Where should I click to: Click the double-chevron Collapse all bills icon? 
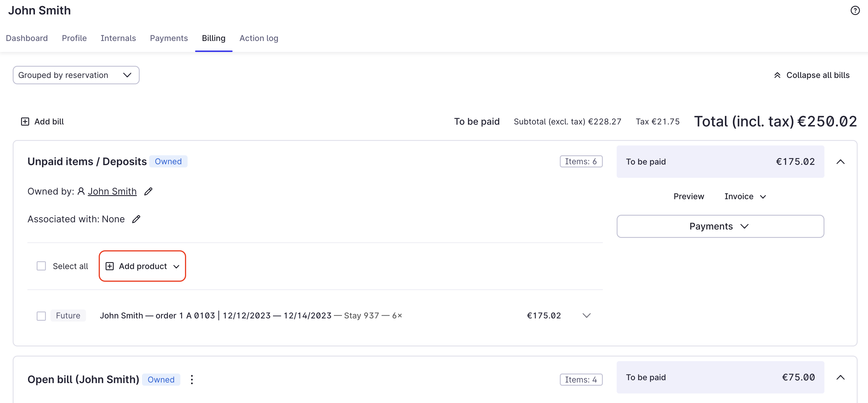click(x=777, y=75)
